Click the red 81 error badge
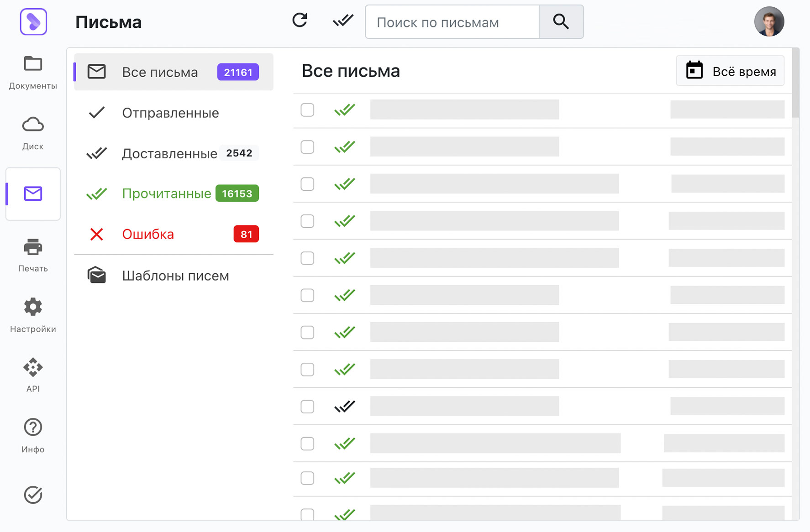Screen dimensions: 810x532 246,234
